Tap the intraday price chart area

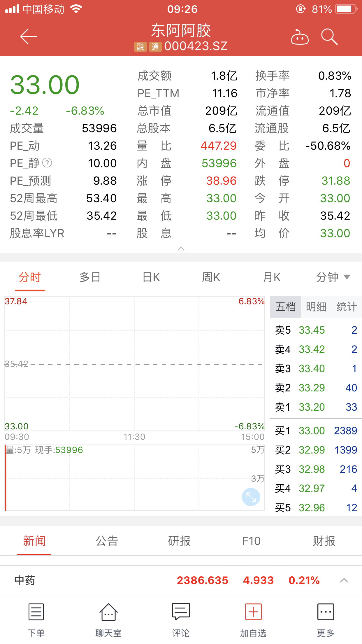[135, 363]
